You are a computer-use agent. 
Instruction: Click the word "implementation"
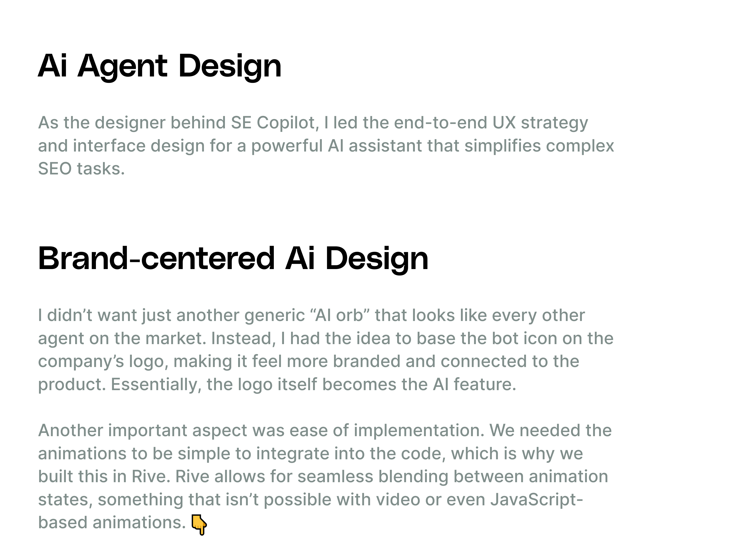click(x=419, y=431)
